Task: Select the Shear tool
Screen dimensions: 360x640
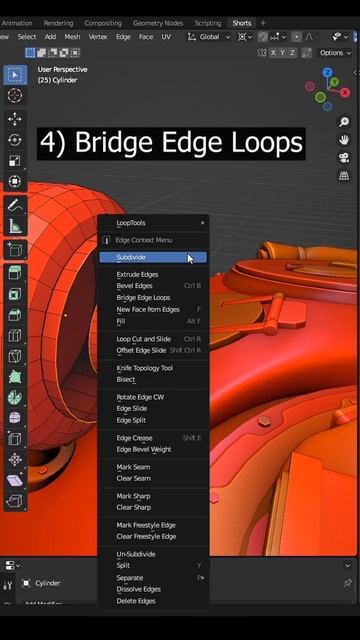Action: click(x=15, y=480)
